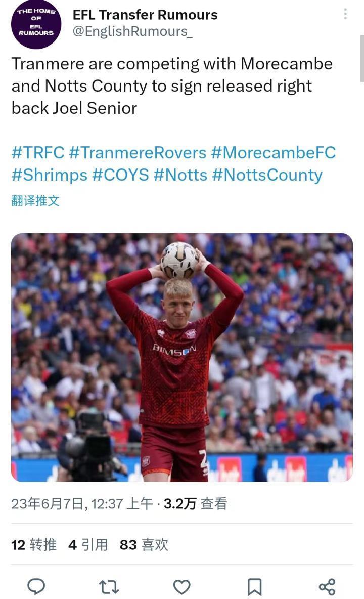The image size is (364, 599).
Task: Open the EFL Transfer Rumours account name
Action: click(145, 15)
